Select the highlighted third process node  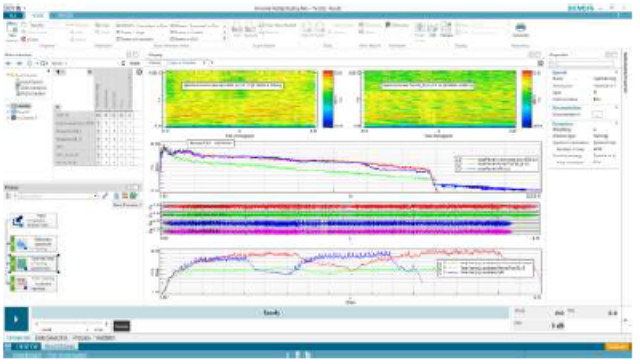coord(33,264)
